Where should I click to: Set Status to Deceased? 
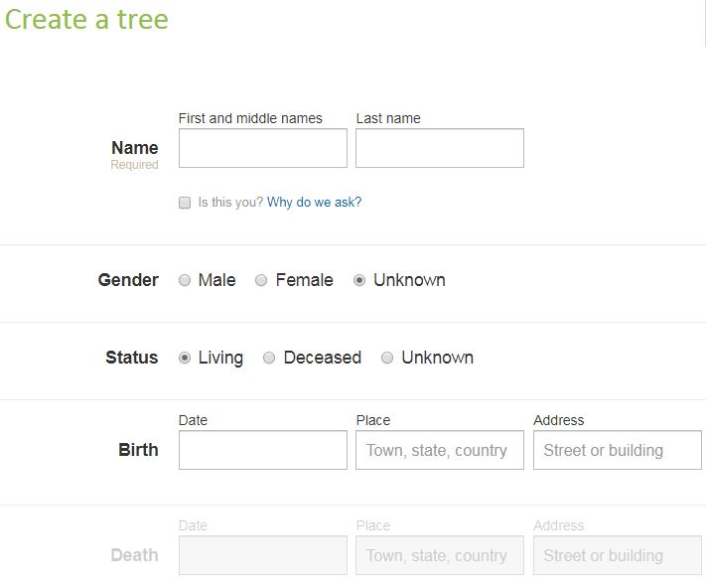269,358
